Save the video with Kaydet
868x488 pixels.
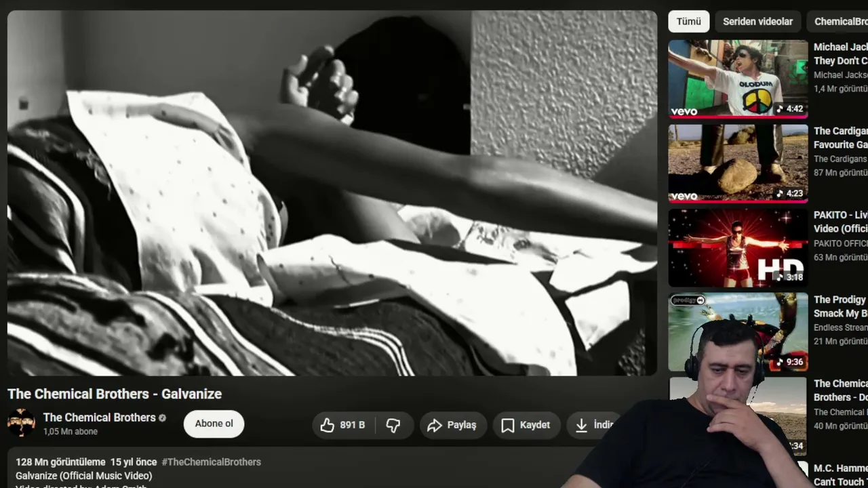tap(526, 425)
